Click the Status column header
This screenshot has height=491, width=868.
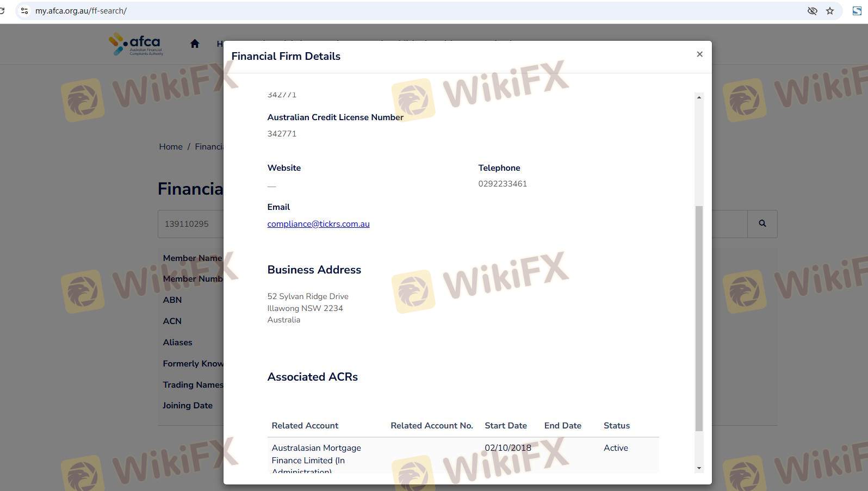(x=616, y=426)
